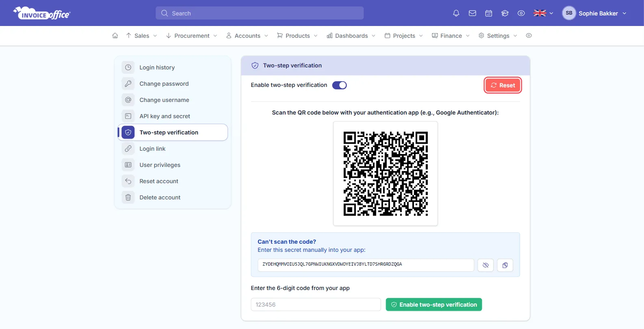Copy the secret key to clipboard
The image size is (644, 329).
coord(505,265)
